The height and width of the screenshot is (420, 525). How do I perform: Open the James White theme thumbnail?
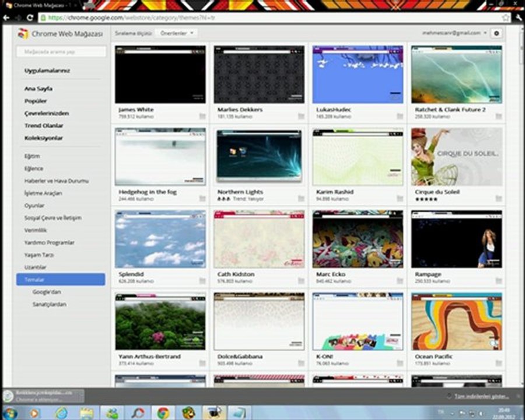[x=160, y=74]
